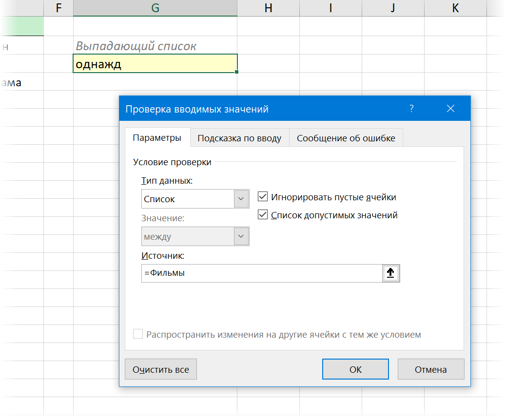Click the Очистить все button

160,369
